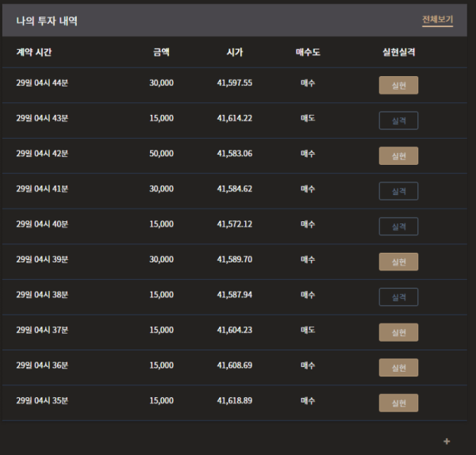Click the 실현실격 column header
Screen dimensions: 476x455
398,52
